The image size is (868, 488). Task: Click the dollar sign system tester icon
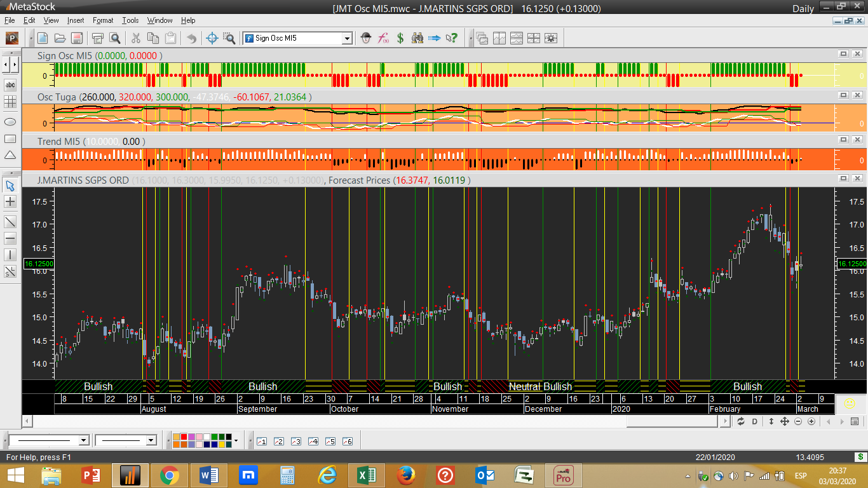(x=400, y=38)
